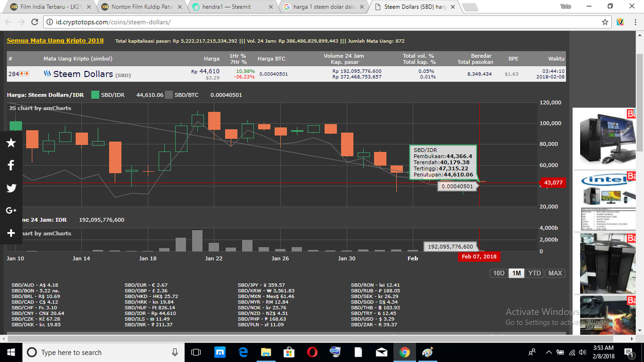Share the page via Google+ sidebar icon
644x362 pixels.
click(11, 211)
